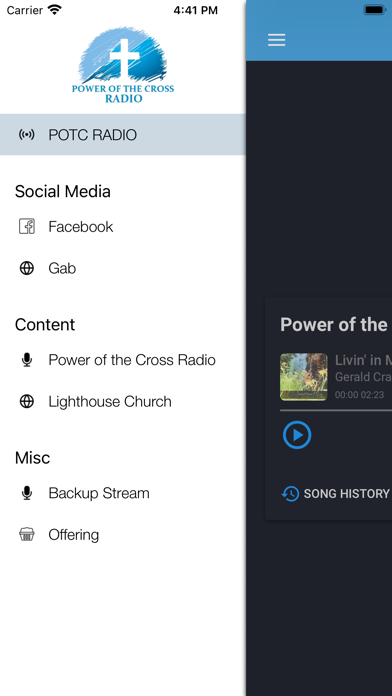The image size is (392, 696).
Task: Click the globe icon beside Gab
Action: [x=27, y=268]
